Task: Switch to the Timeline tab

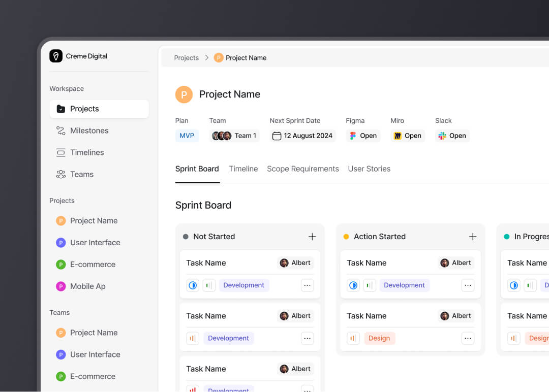Action: point(243,169)
